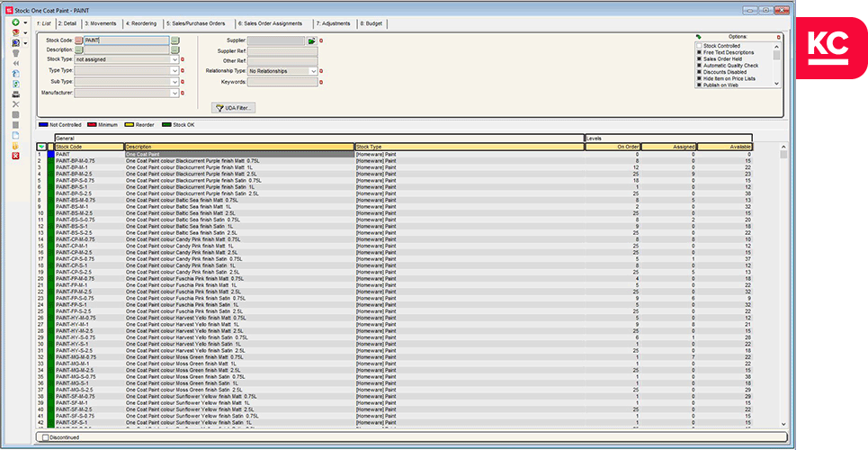
Task: Toggle the Free Text Descriptions option
Action: [x=699, y=52]
